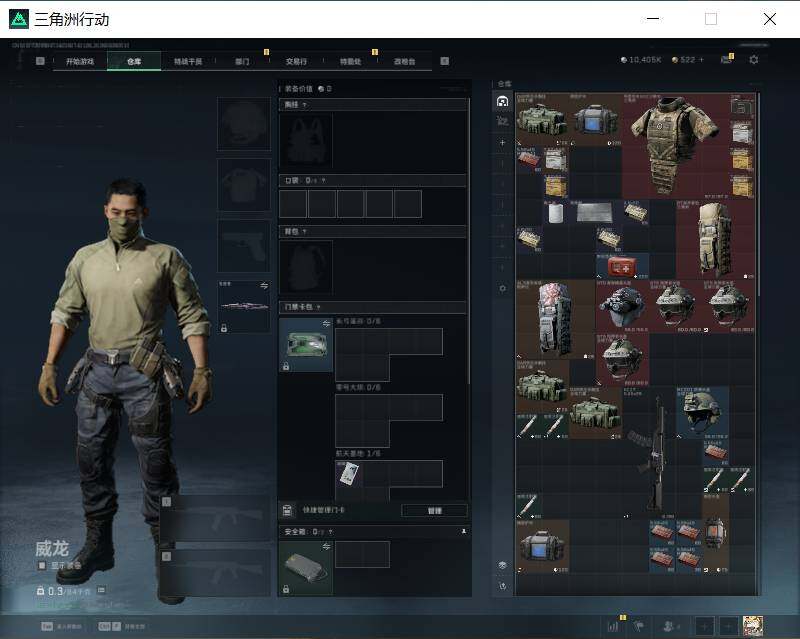Click the 门禁卡包 help question mark
This screenshot has height=639, width=800.
318,307
